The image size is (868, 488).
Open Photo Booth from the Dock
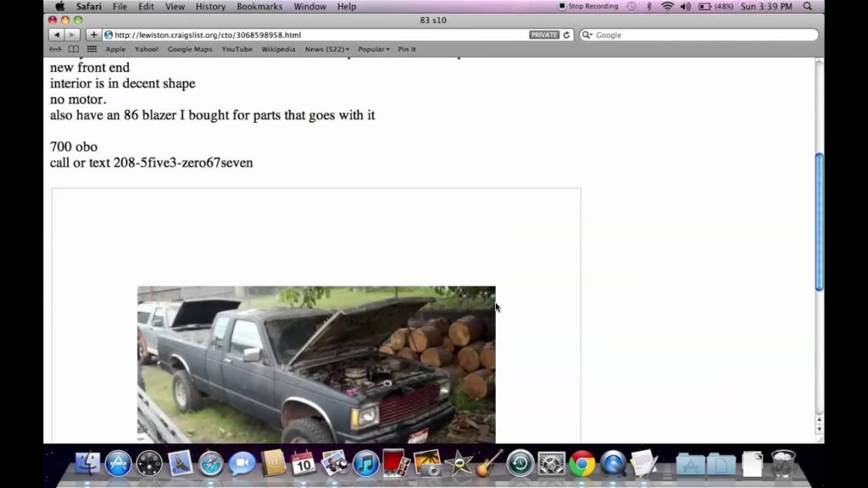[x=397, y=463]
